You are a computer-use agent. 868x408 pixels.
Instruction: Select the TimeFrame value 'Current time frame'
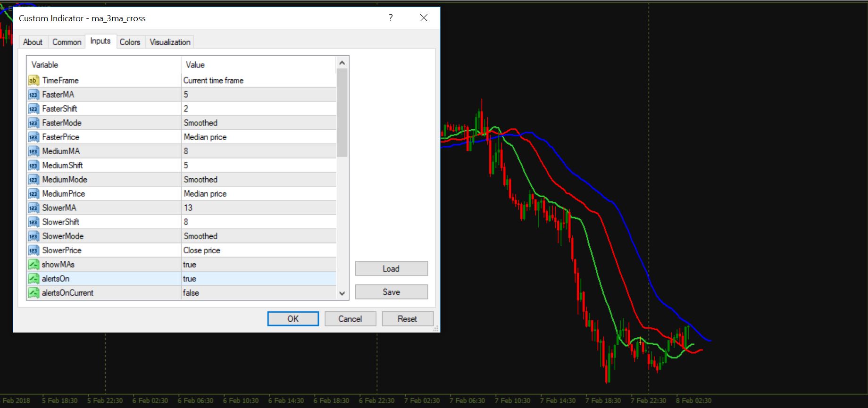(x=213, y=80)
